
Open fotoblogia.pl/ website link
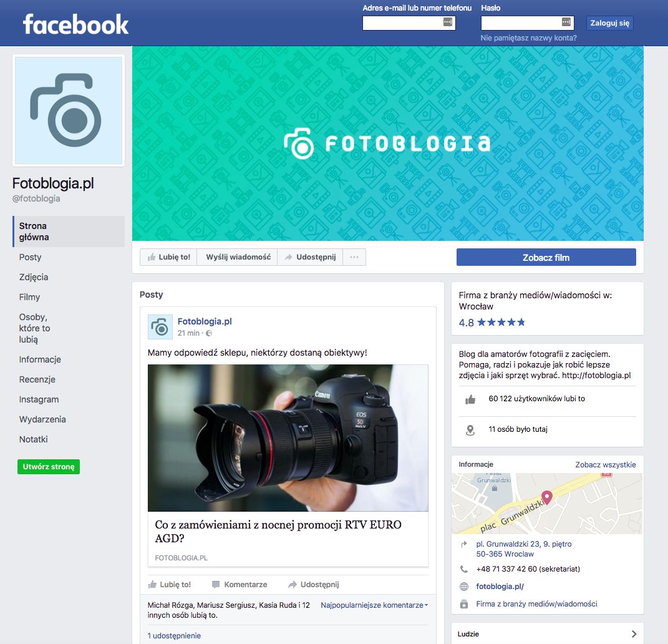500,587
